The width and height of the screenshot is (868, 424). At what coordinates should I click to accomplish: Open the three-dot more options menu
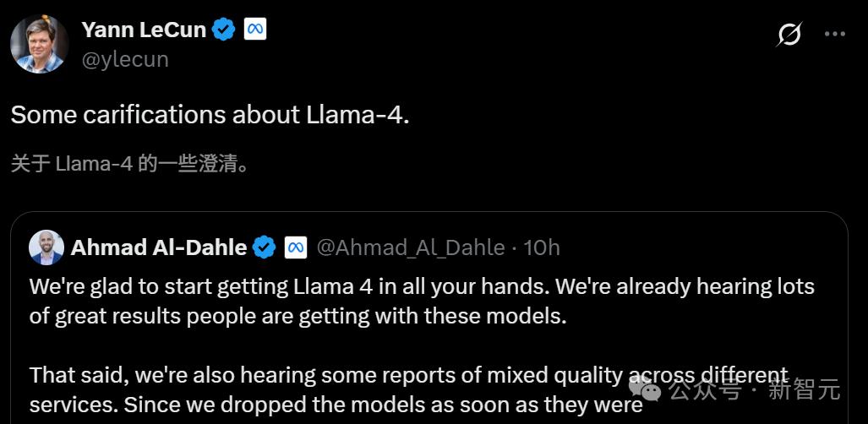click(x=834, y=34)
